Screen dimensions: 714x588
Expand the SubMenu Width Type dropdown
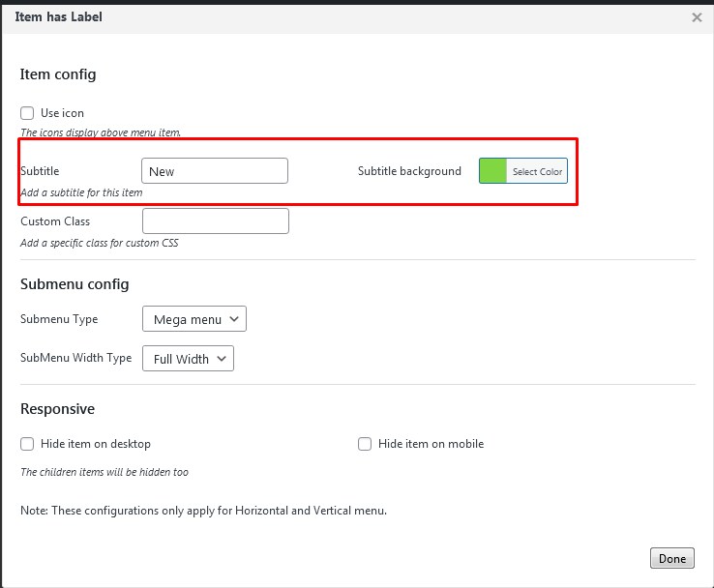click(x=188, y=359)
